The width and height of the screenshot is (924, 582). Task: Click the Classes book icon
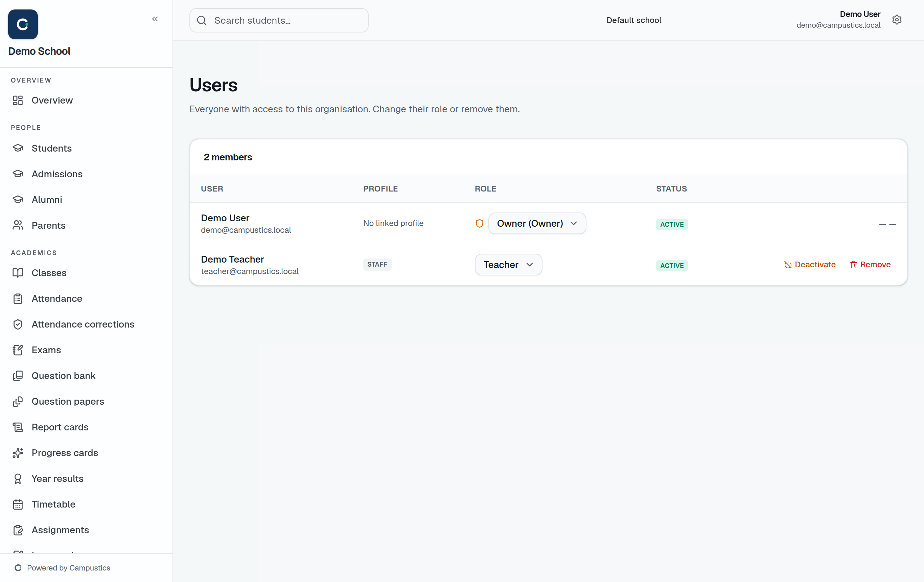pyautogui.click(x=18, y=273)
